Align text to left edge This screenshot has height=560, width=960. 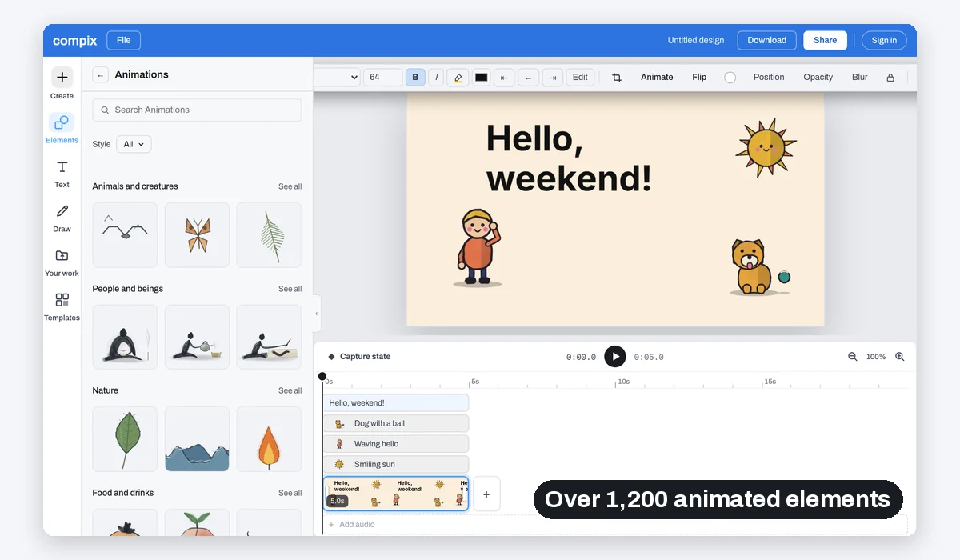(504, 78)
